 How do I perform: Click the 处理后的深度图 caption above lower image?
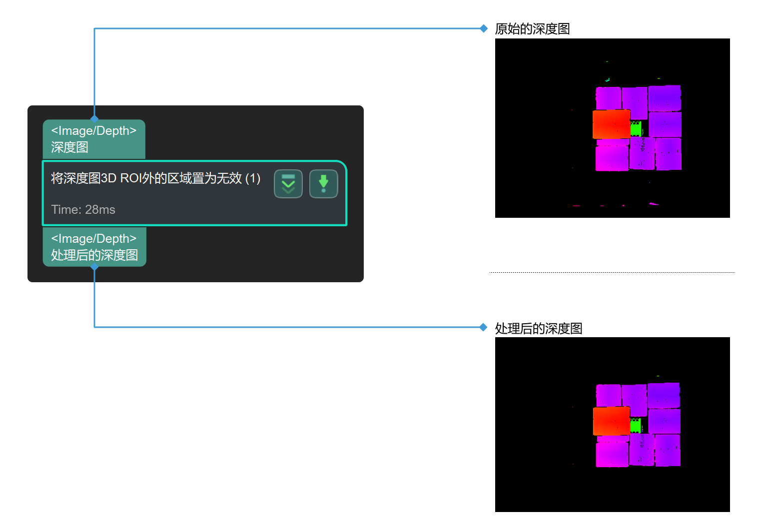[539, 328]
